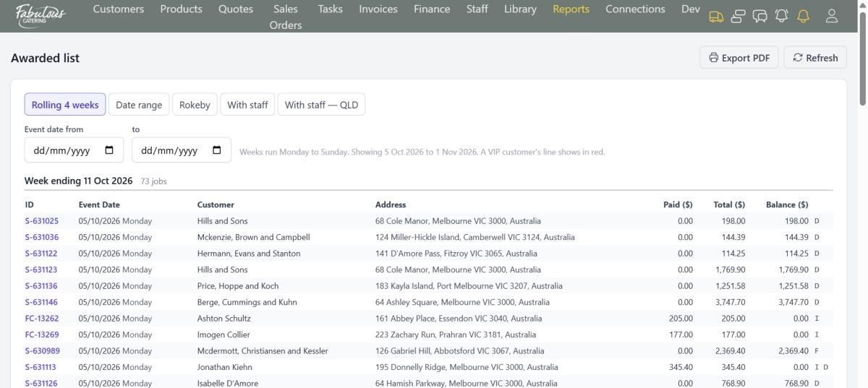
Task: Open the Finance menu
Action: pos(432,9)
